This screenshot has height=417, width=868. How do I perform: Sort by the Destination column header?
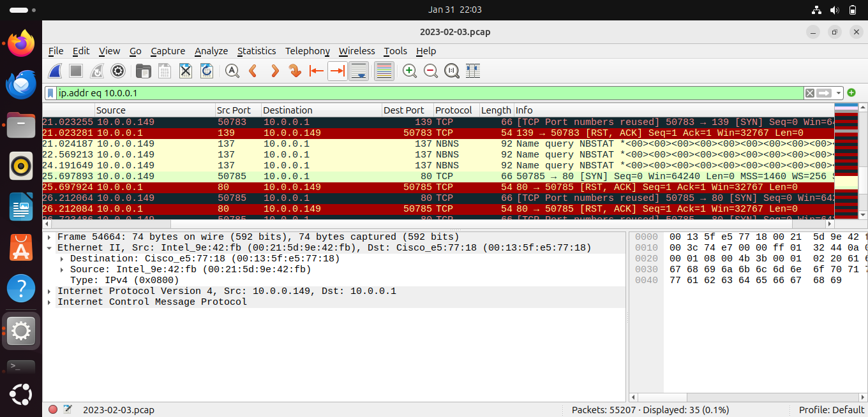tap(322, 110)
